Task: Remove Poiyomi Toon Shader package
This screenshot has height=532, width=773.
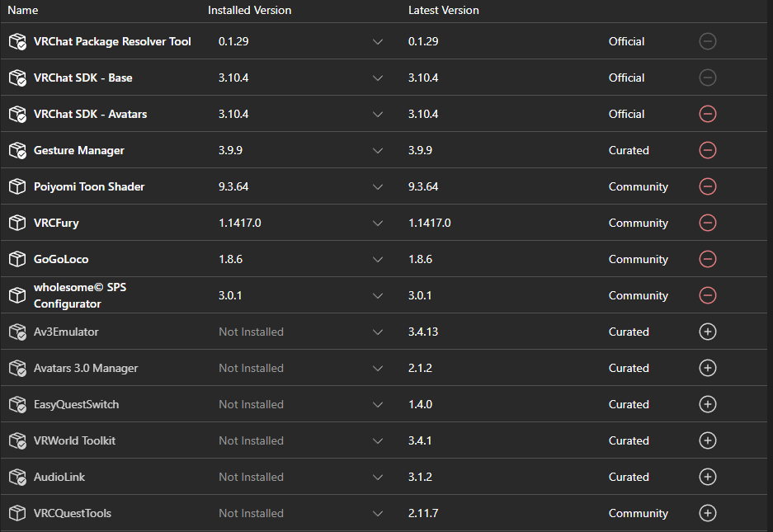Action: pos(708,186)
